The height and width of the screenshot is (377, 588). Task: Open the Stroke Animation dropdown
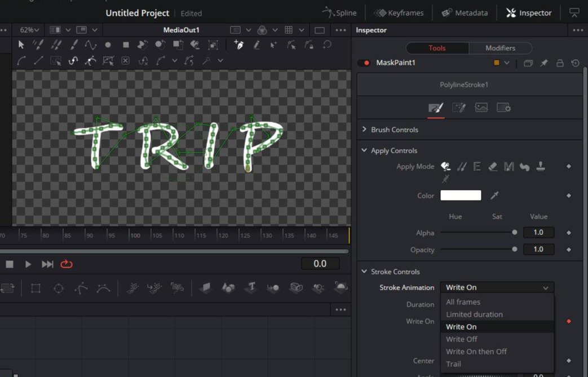coord(497,287)
